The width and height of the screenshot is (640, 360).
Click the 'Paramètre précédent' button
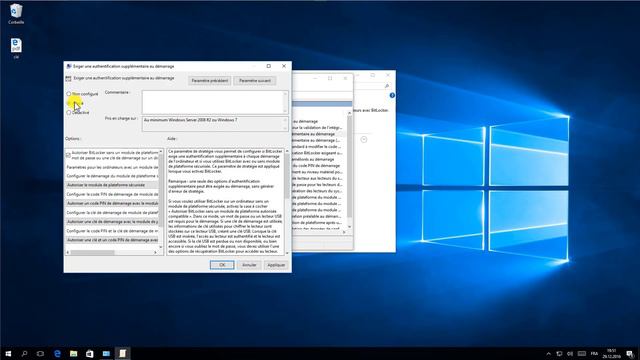[x=210, y=81]
